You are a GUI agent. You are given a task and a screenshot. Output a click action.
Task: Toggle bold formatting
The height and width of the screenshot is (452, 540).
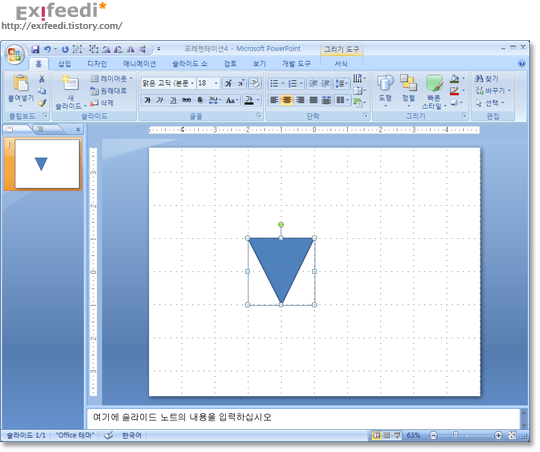pyautogui.click(x=147, y=100)
